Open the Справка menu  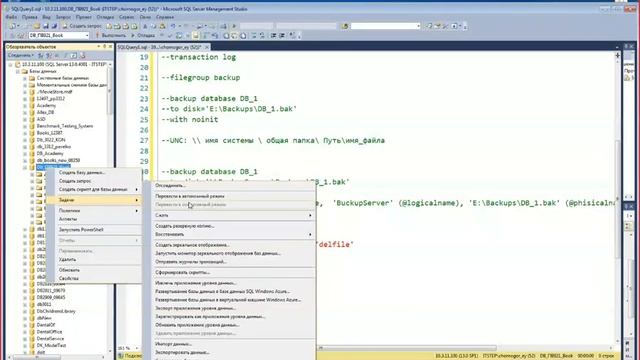click(x=165, y=17)
